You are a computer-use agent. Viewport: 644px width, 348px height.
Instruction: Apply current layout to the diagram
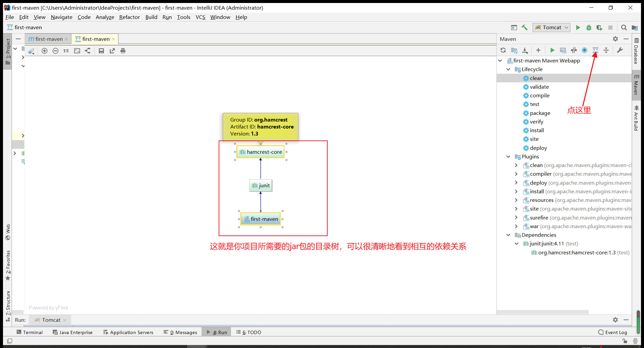88,51
